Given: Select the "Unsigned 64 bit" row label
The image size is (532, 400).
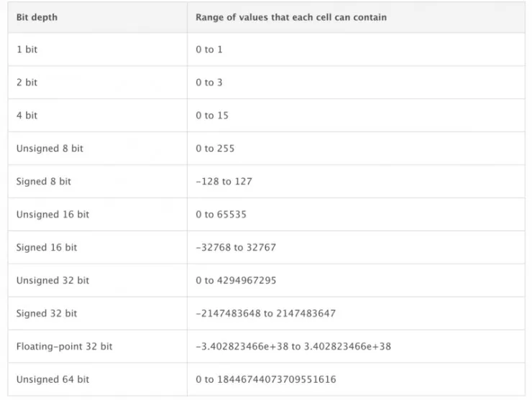Looking at the screenshot, I should pos(52,380).
